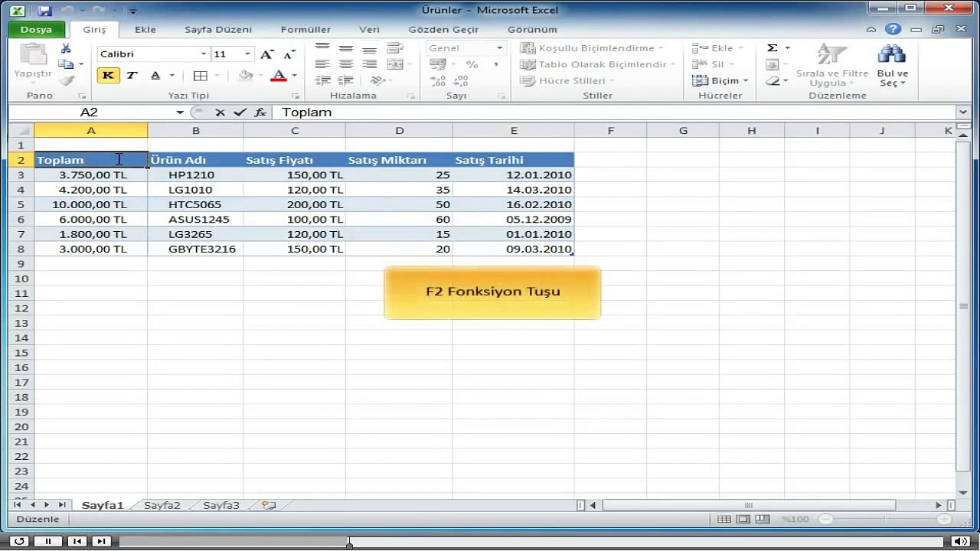Screen dimensions: 980x551
Task: Switch to the Veri ribbon tab
Action: 370,30
